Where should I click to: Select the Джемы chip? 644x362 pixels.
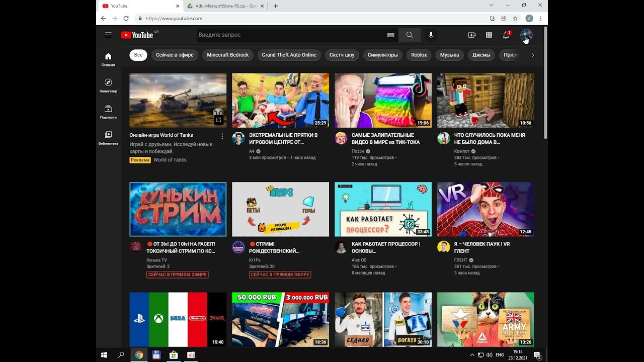481,55
